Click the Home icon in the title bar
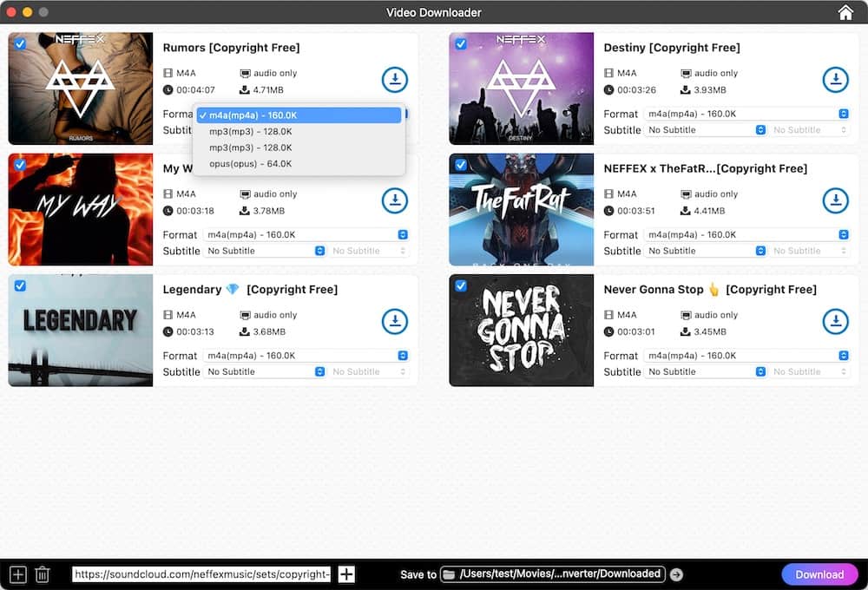Image resolution: width=868 pixels, height=590 pixels. pos(845,12)
